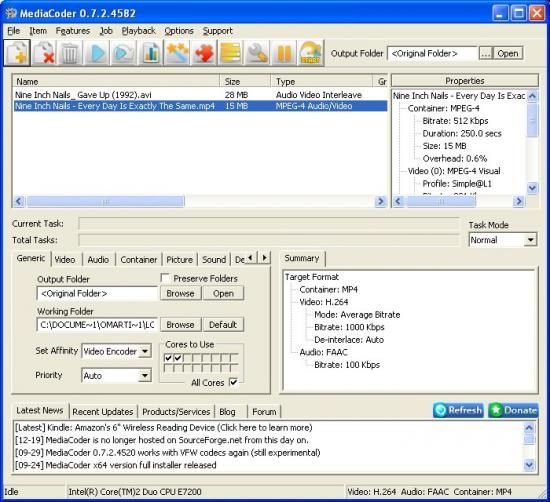Open the bar chart statistics icon

point(150,53)
